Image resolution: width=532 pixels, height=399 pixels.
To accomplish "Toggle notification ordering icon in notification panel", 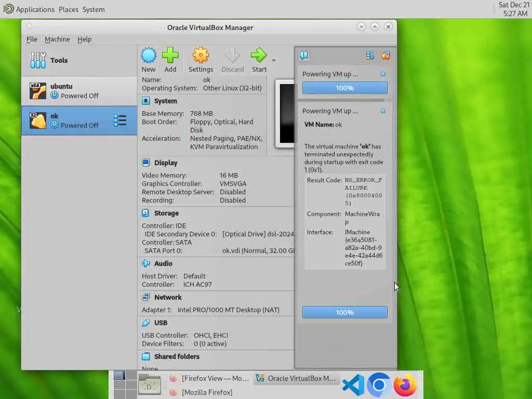I will pos(369,55).
